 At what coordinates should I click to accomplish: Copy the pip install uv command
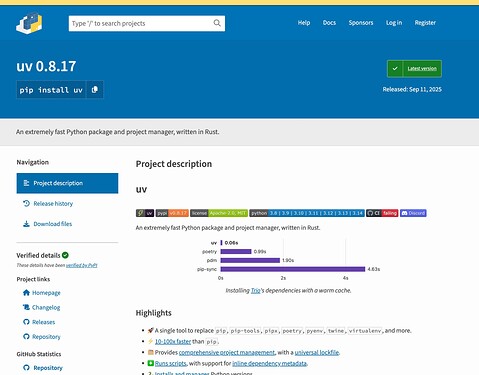(x=95, y=90)
